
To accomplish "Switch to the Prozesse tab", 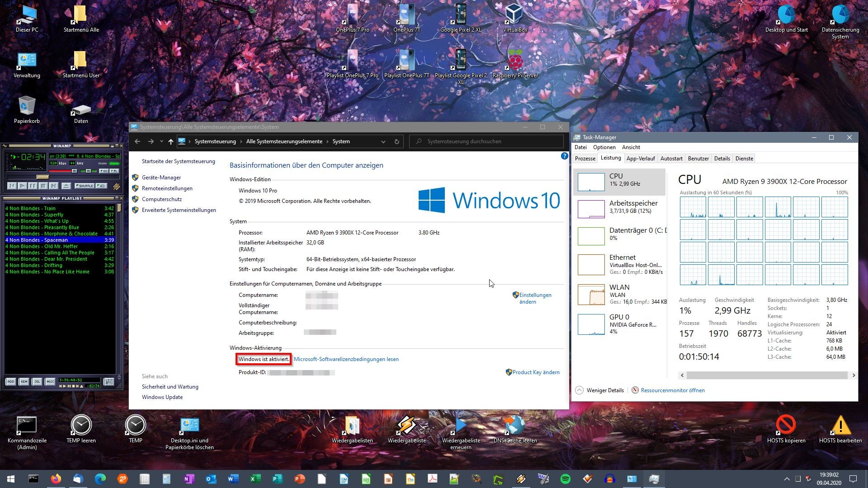I will [585, 159].
